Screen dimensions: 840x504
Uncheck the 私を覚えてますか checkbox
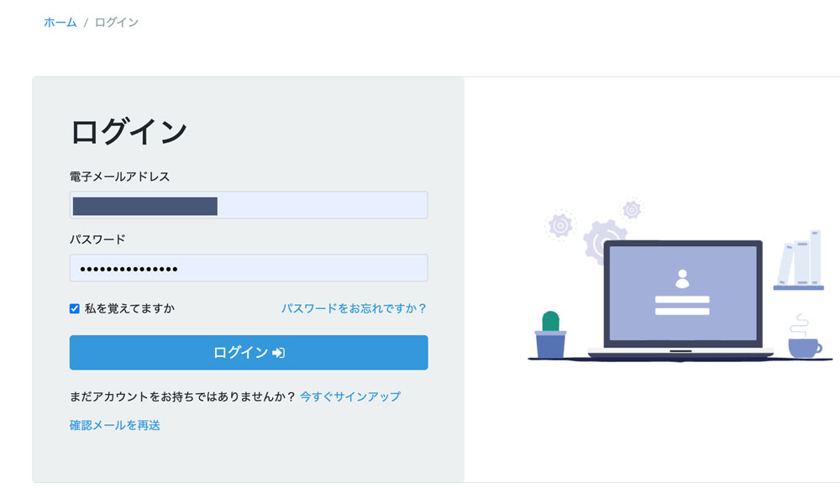(x=75, y=309)
